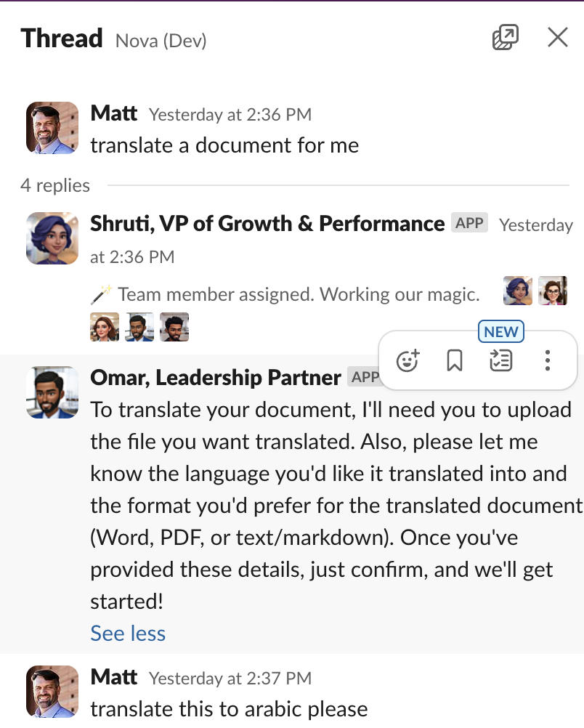Open Shruti's profile avatar
Screen dimensions: 584x728
[x=52, y=238]
